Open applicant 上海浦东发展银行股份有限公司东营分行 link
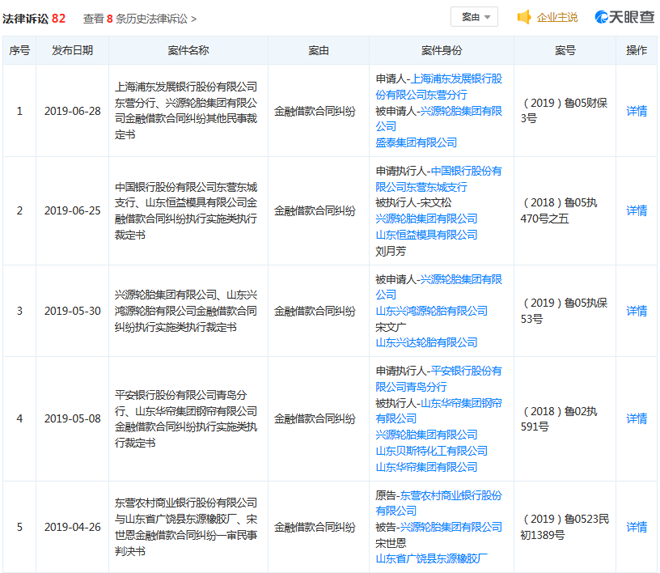The height and width of the screenshot is (573, 660). pos(439,87)
